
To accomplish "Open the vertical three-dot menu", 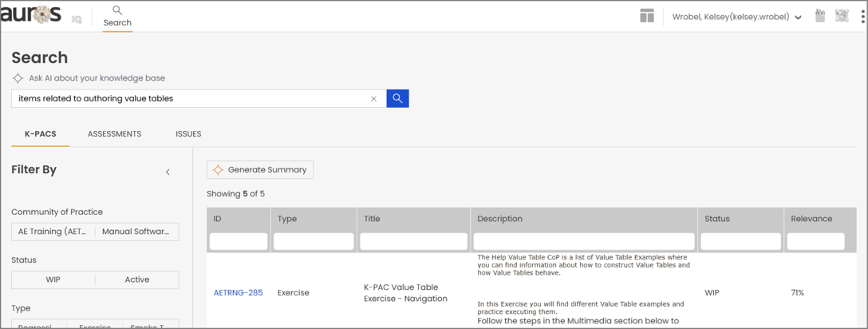I will click(x=863, y=17).
